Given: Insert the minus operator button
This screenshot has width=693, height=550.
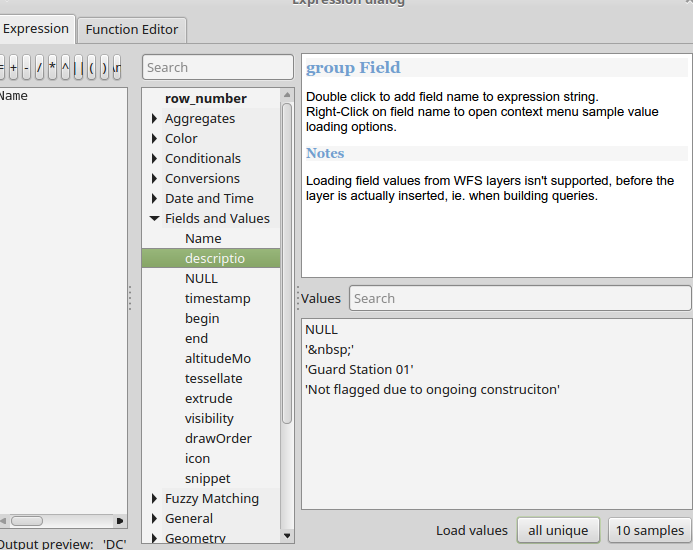Looking at the screenshot, I should pos(27,68).
